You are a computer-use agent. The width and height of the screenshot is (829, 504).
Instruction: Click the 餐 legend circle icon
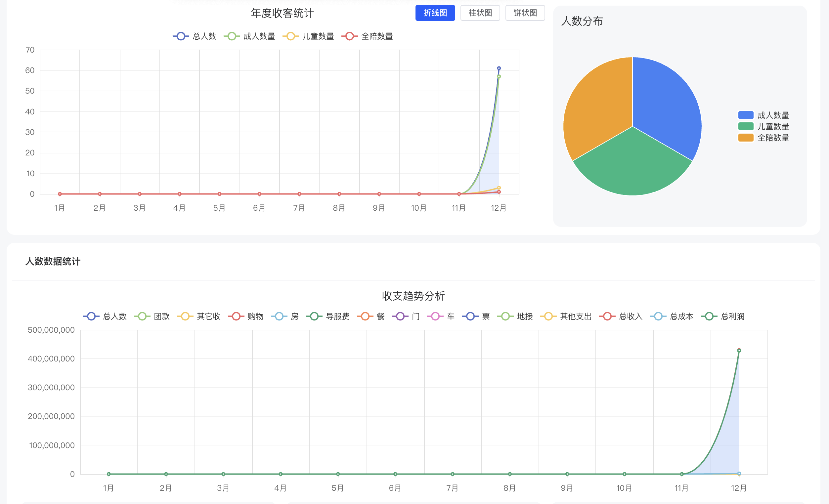364,316
